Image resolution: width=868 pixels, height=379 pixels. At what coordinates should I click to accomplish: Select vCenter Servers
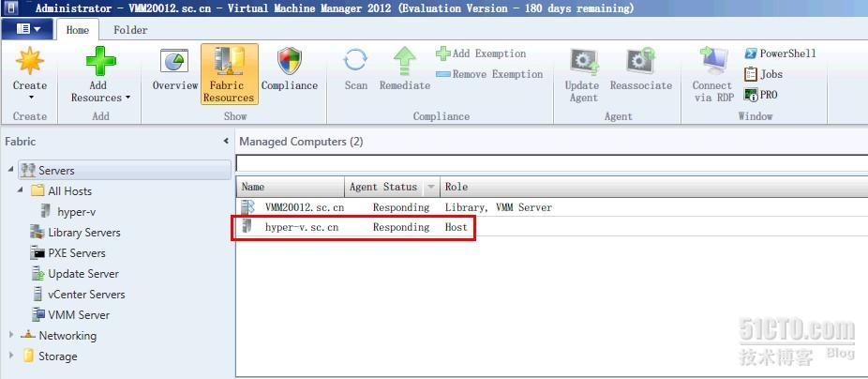78,295
